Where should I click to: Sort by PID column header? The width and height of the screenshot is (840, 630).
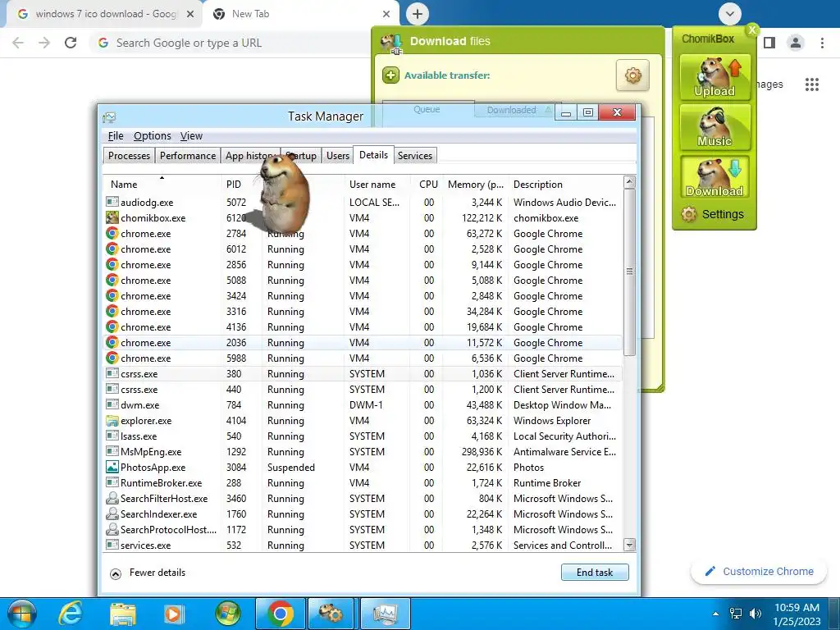[x=242, y=184]
